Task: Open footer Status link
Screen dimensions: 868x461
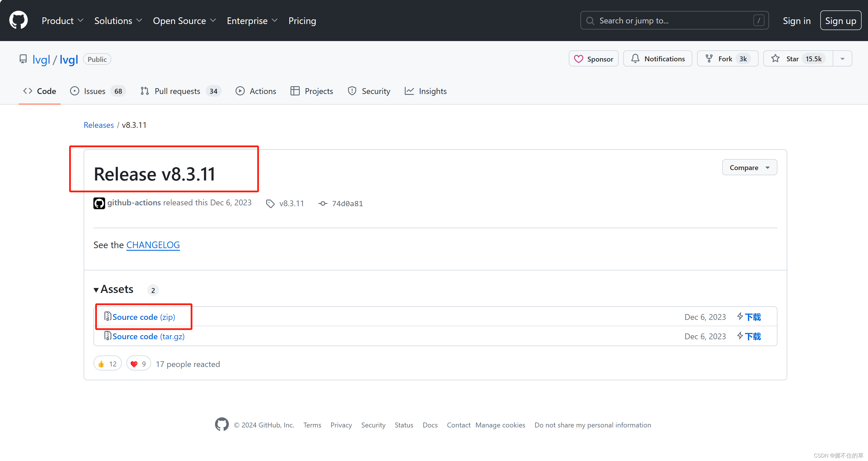Action: point(404,425)
